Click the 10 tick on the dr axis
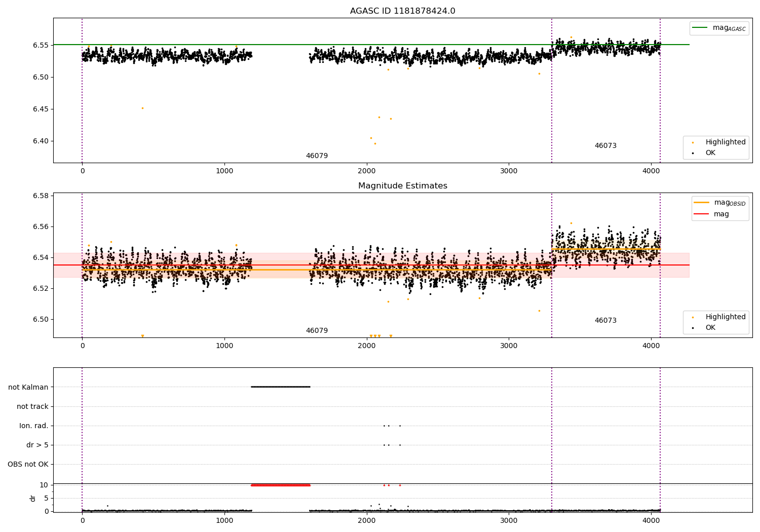The width and height of the screenshot is (760, 532). (44, 485)
